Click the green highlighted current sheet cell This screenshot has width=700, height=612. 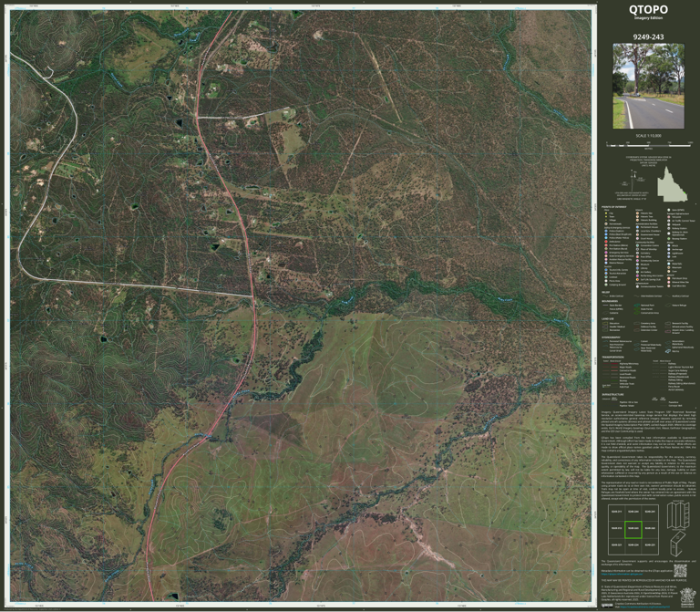pos(633,529)
